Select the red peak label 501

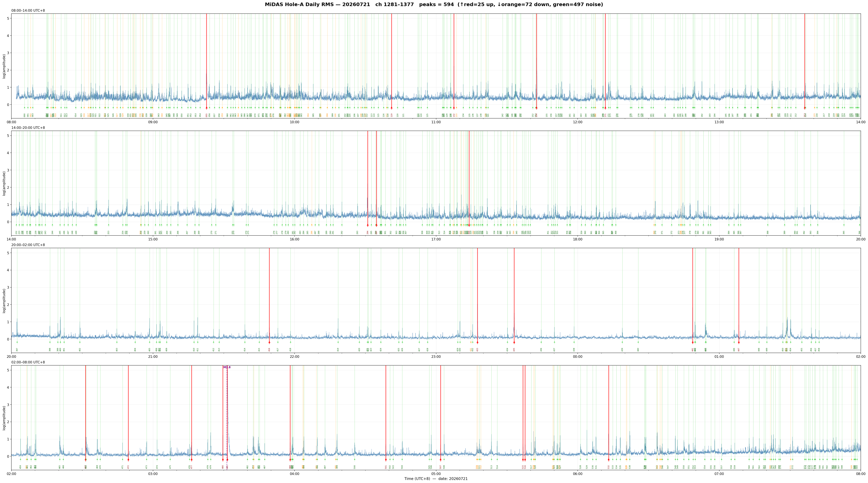click(x=386, y=467)
